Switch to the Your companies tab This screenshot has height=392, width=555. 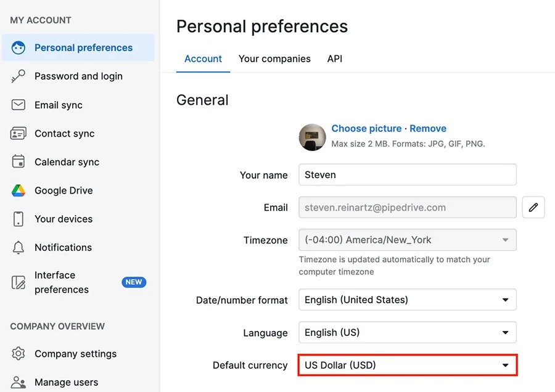coord(274,59)
